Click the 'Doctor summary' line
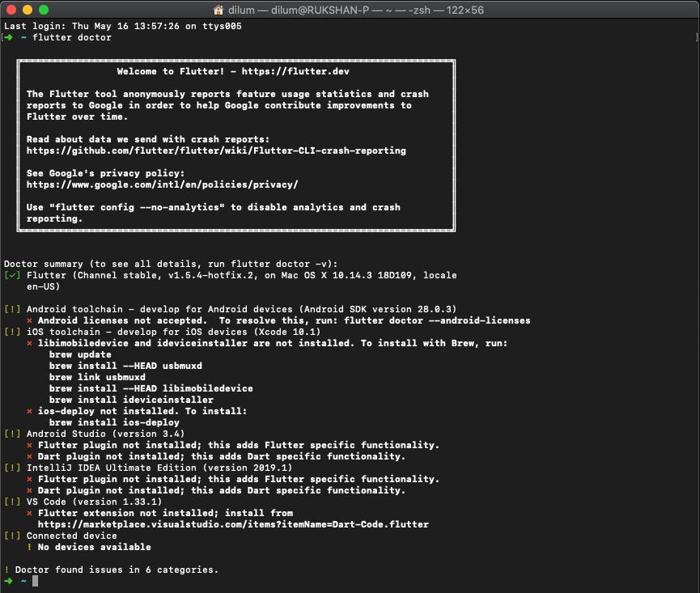 tap(171, 265)
